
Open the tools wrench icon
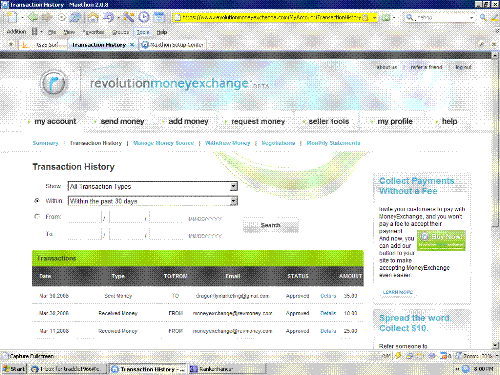pos(128,17)
